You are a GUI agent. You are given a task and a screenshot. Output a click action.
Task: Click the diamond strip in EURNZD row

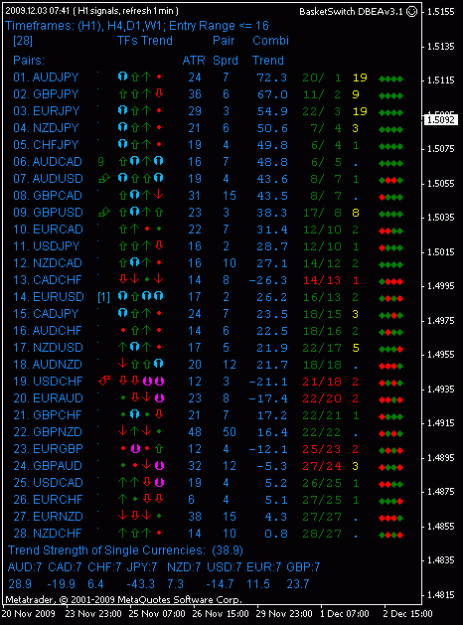tap(391, 518)
